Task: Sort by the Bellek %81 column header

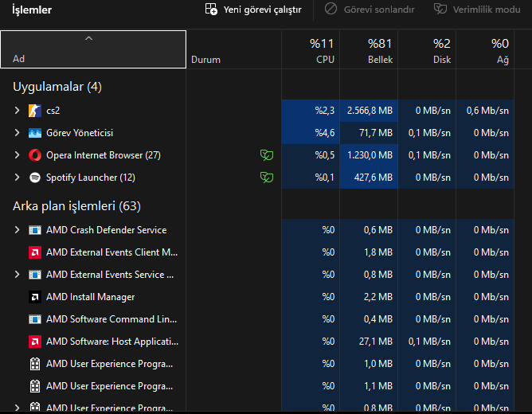Action: tap(369, 49)
